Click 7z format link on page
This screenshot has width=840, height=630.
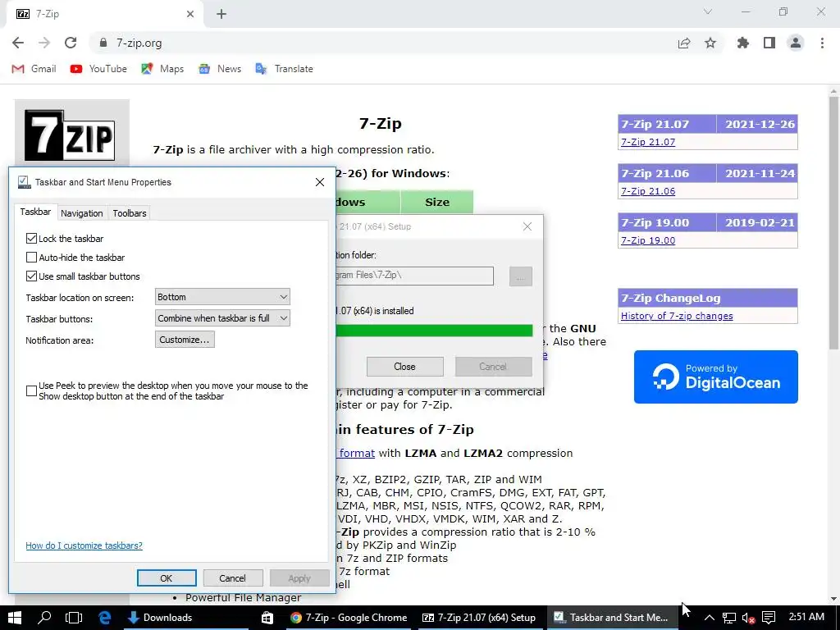tap(357, 453)
